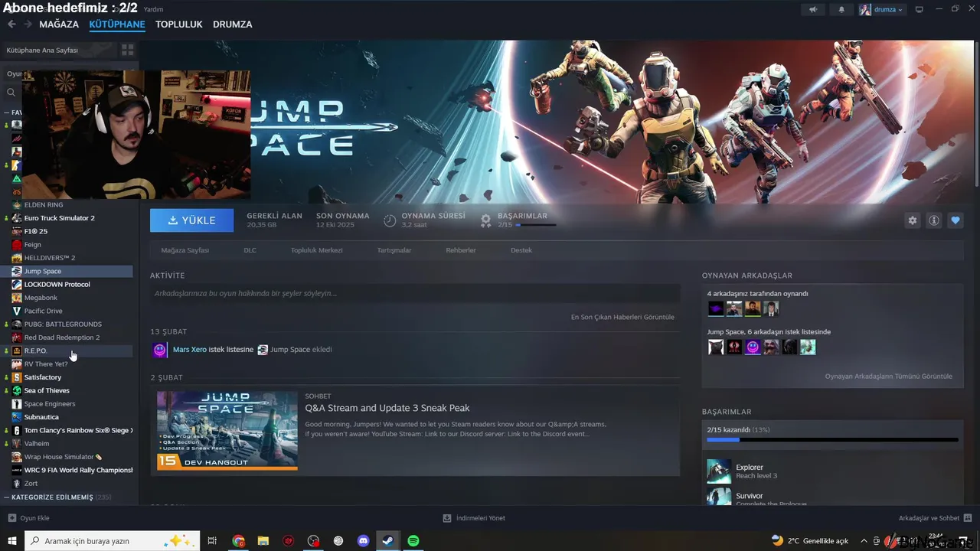Image resolution: width=980 pixels, height=551 pixels.
Task: Select ELDEN RING in the library list
Action: [x=44, y=205]
